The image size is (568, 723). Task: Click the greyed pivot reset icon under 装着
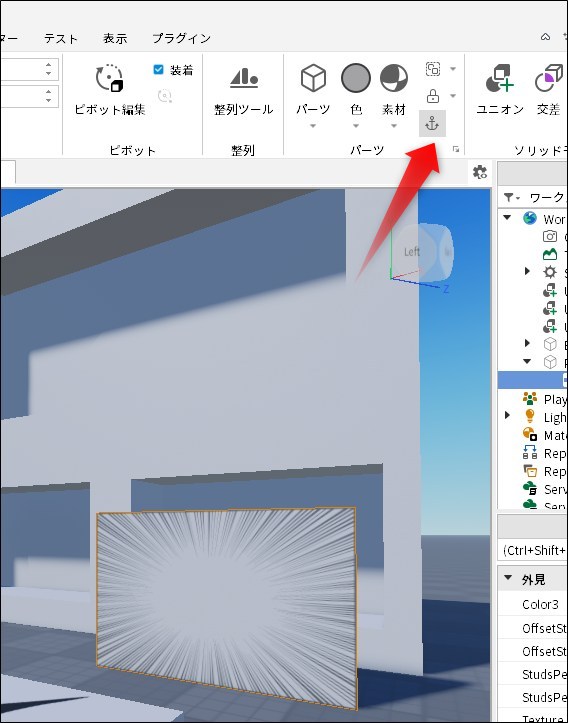(165, 96)
